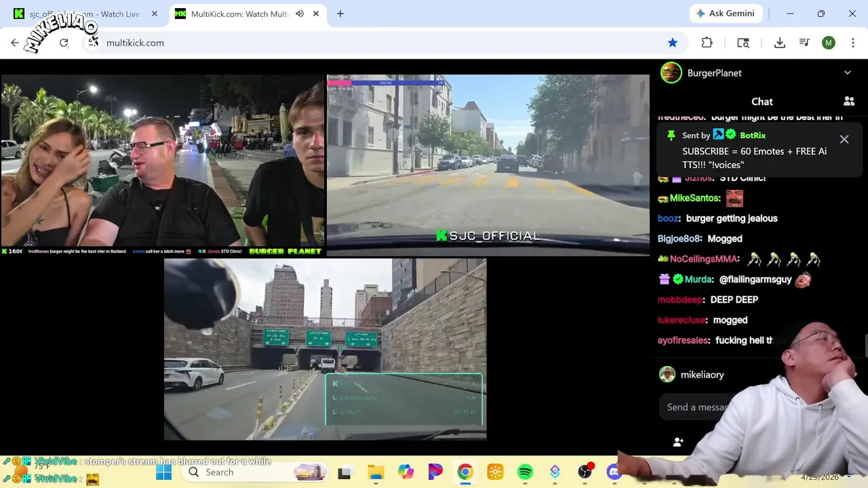Dismiss the pinned BotRix message

click(x=844, y=139)
